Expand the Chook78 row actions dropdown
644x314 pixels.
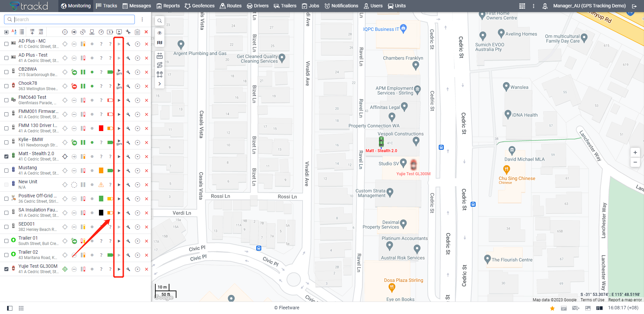138,86
